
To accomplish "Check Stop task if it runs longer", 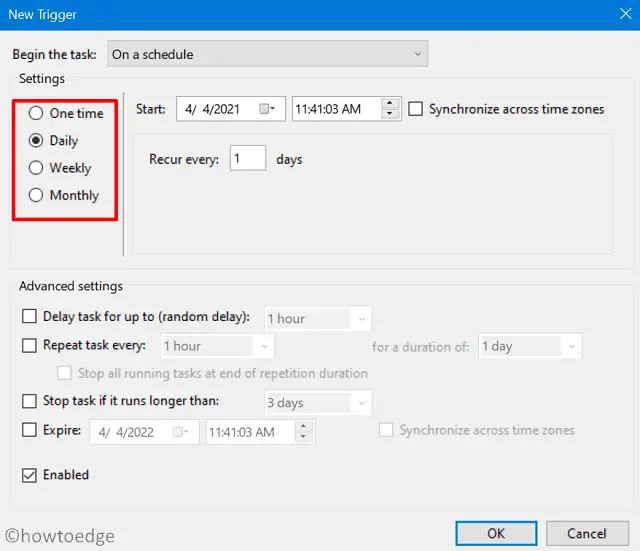I will 30,402.
